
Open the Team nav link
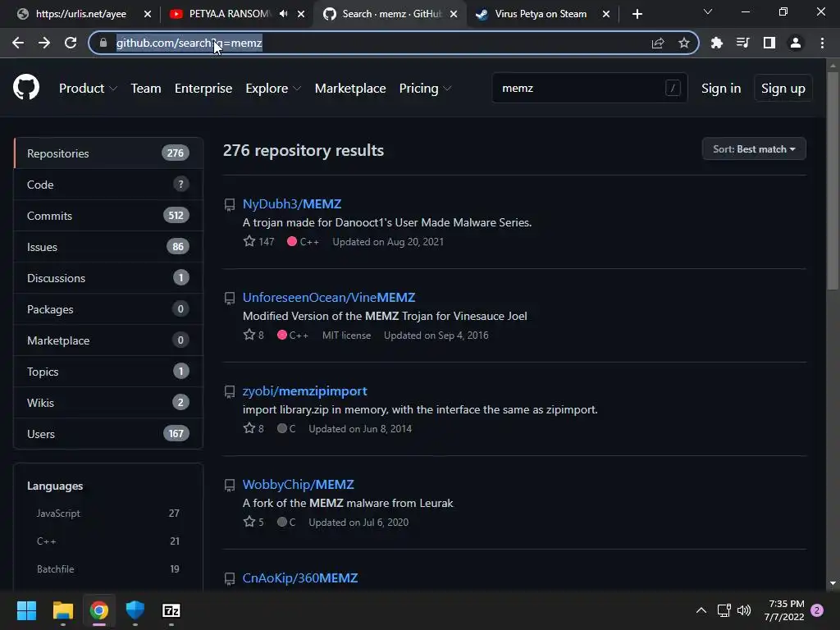point(146,89)
